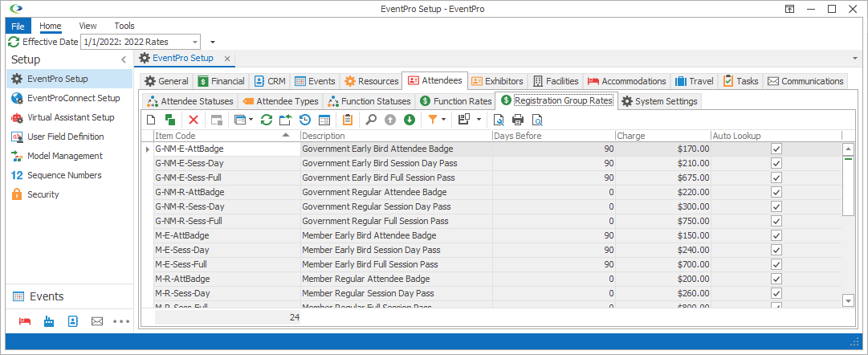868x355 pixels.
Task: Open Virtual Assistant Setup in sidebar
Action: (x=69, y=117)
